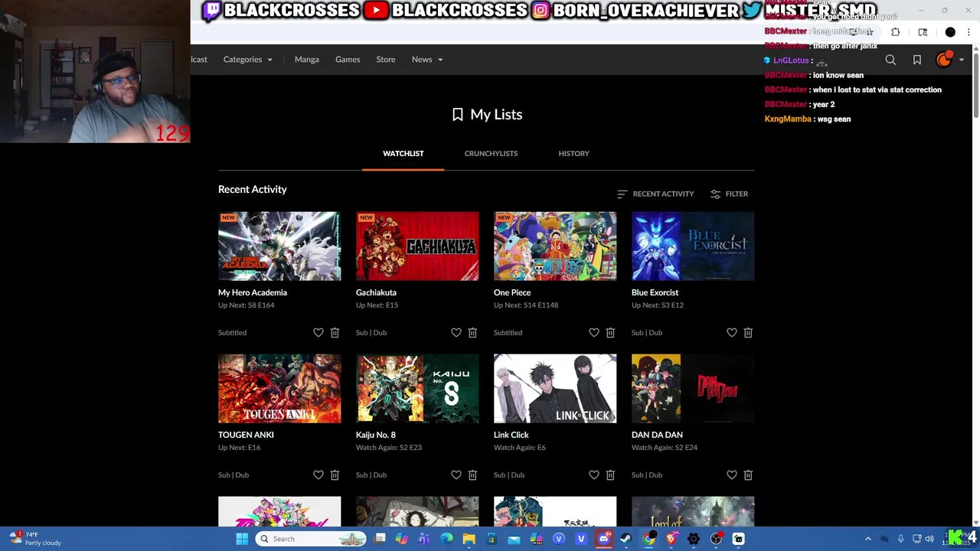Remove TOUGEN ANKI with trash icon
Viewport: 980px width, 551px height.
tap(335, 474)
